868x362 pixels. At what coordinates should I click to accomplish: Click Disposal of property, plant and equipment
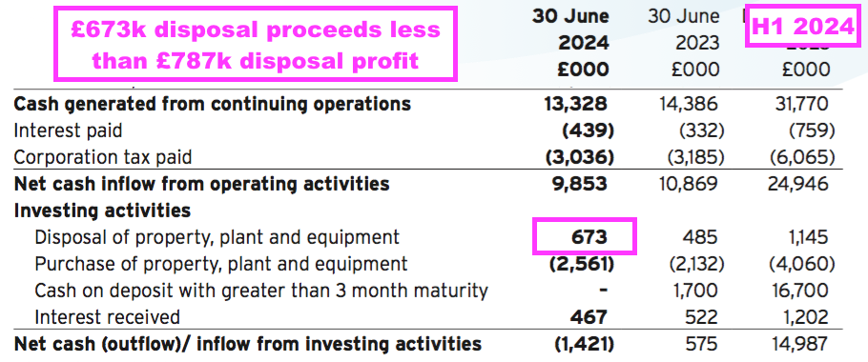click(217, 237)
